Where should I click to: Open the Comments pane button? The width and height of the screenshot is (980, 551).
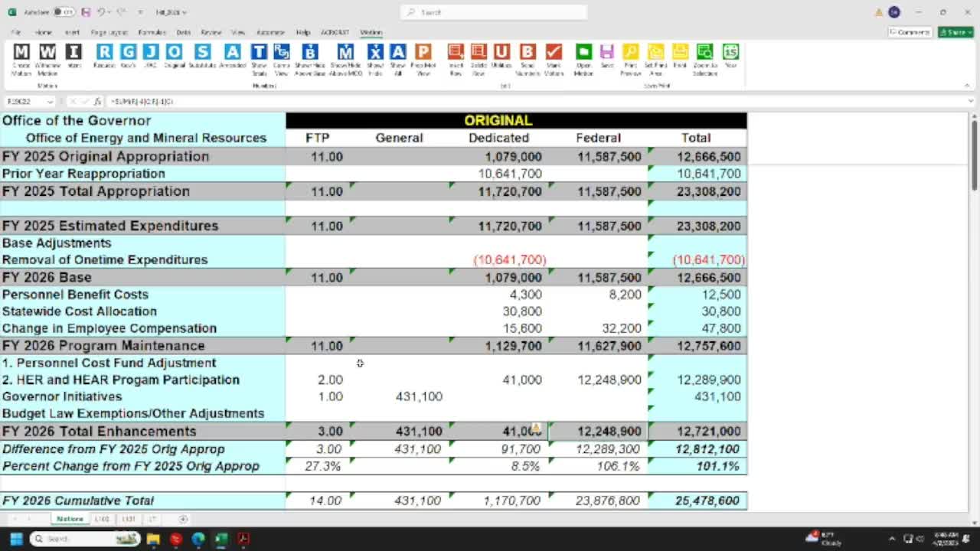(910, 32)
